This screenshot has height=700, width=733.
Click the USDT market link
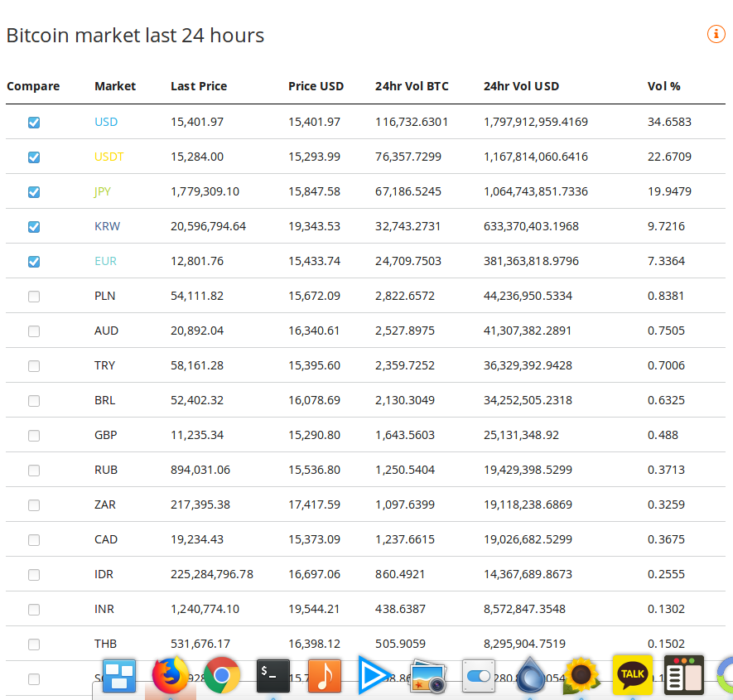pyautogui.click(x=109, y=157)
